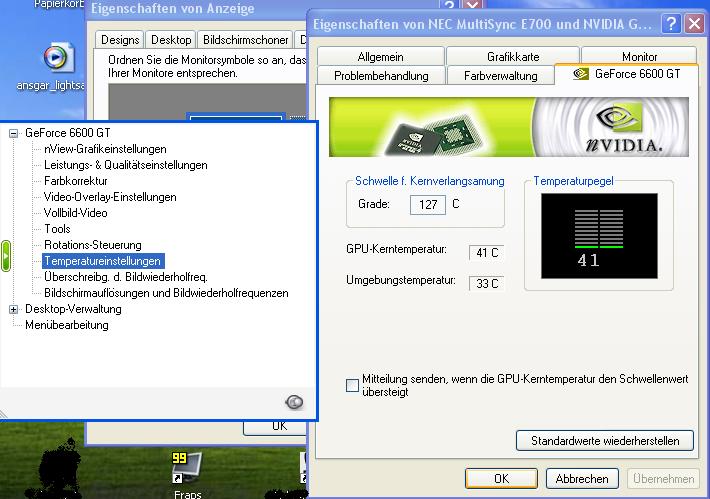The width and height of the screenshot is (710, 499).
Task: Select the GeForce 6600 GT tab
Action: click(627, 74)
